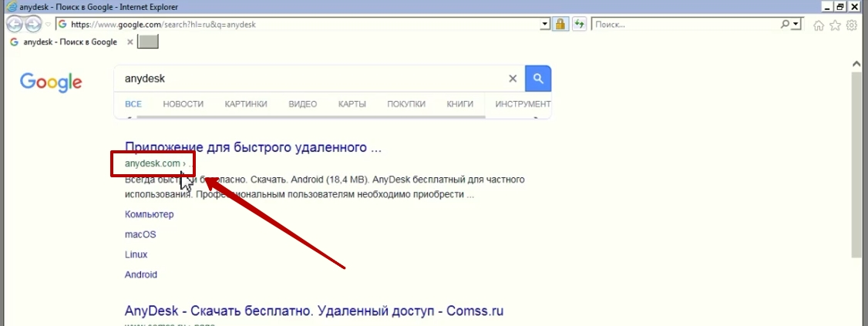Switch to the КАРТЫ tab

tap(352, 103)
